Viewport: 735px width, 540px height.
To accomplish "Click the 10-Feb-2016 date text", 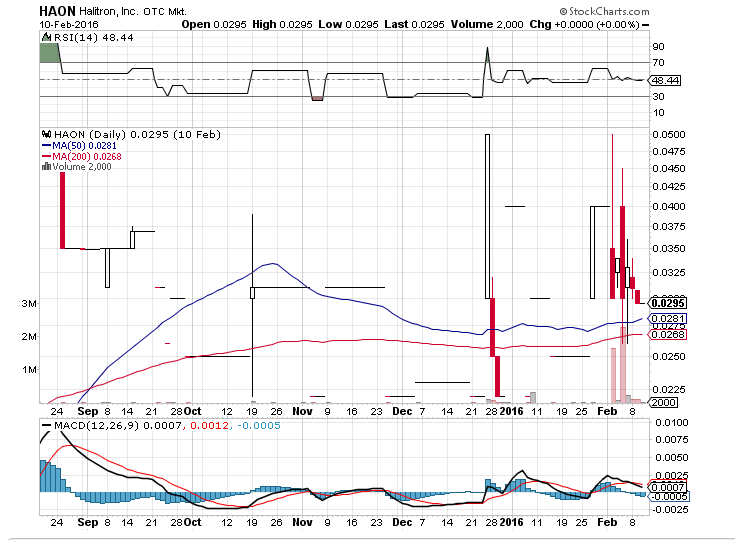I will click(68, 24).
